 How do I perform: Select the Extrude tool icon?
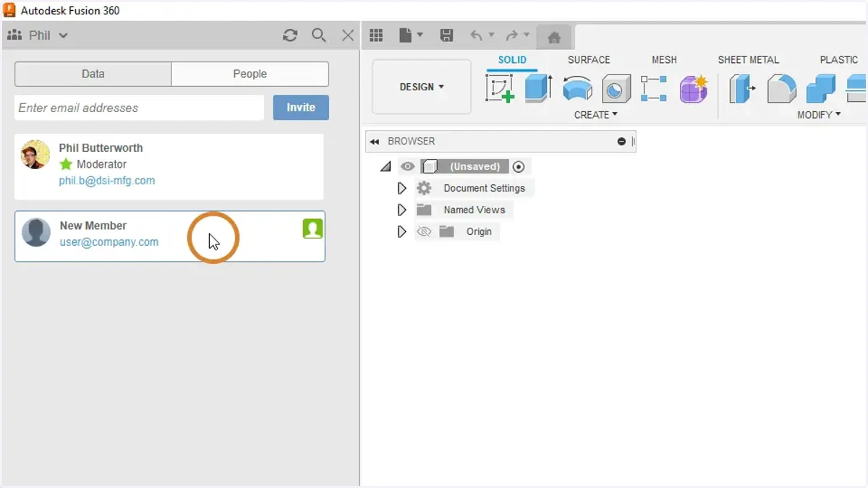(538, 88)
